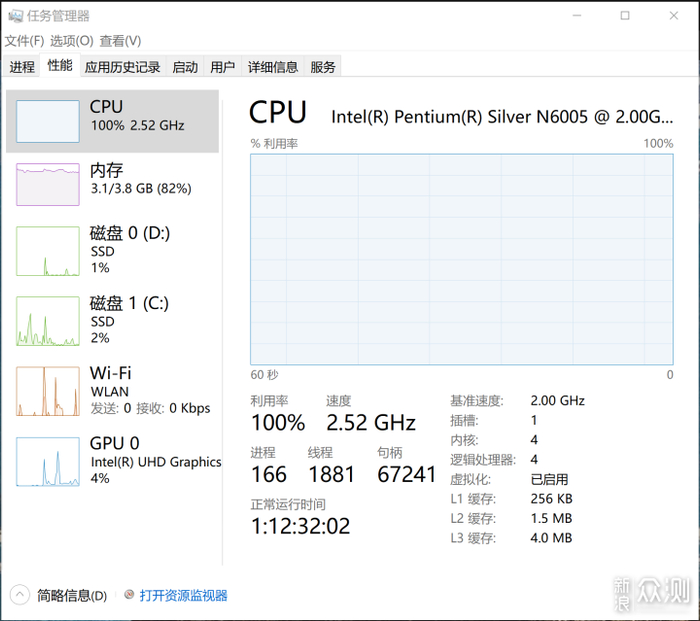
Task: Click the 打开资源监视器 link
Action: pyautogui.click(x=183, y=595)
